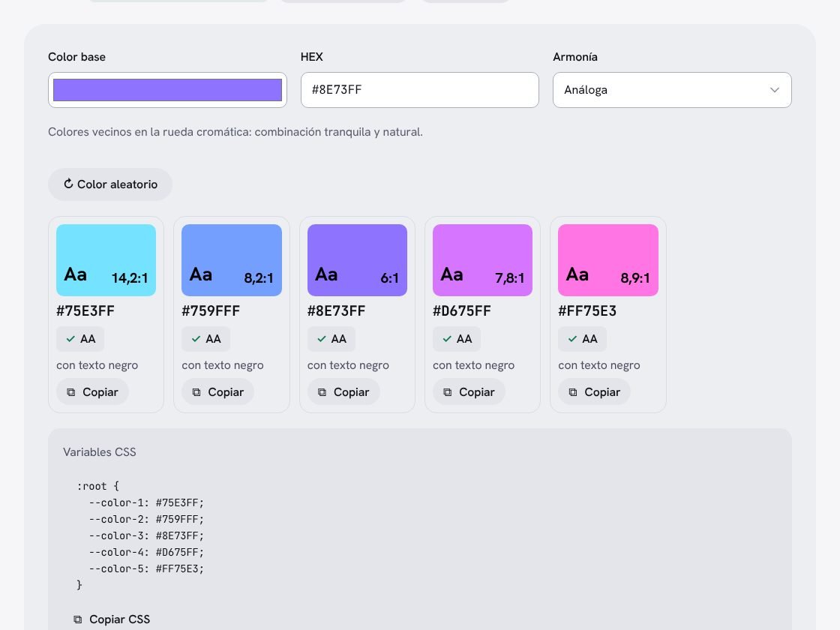Click the :root { line in the CSS block
Screen dimensions: 840x630
click(x=98, y=486)
